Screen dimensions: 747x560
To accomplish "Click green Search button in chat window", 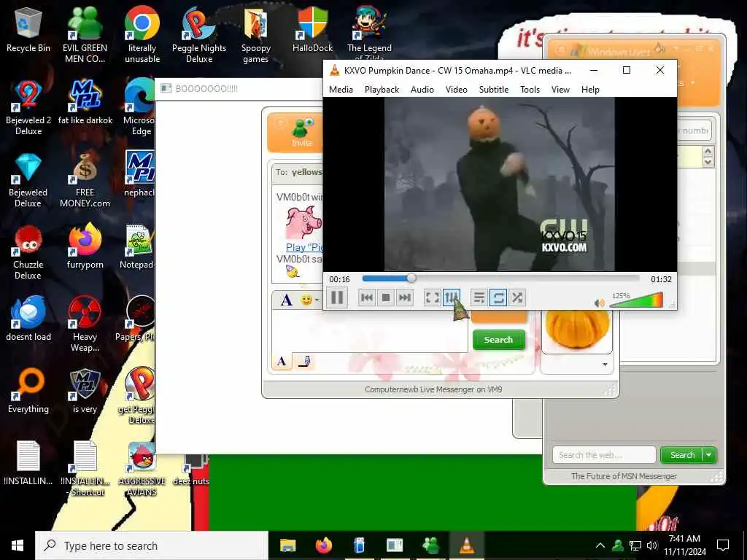I will (x=499, y=340).
